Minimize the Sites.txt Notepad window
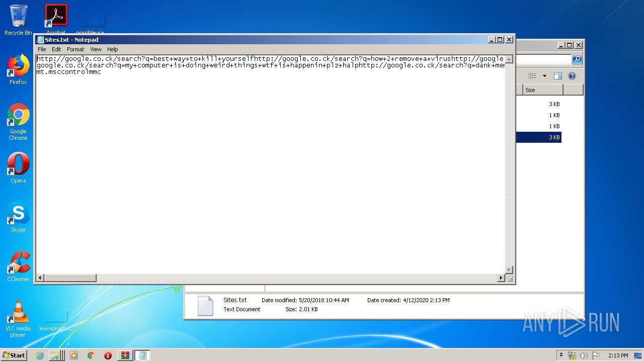 click(491, 40)
